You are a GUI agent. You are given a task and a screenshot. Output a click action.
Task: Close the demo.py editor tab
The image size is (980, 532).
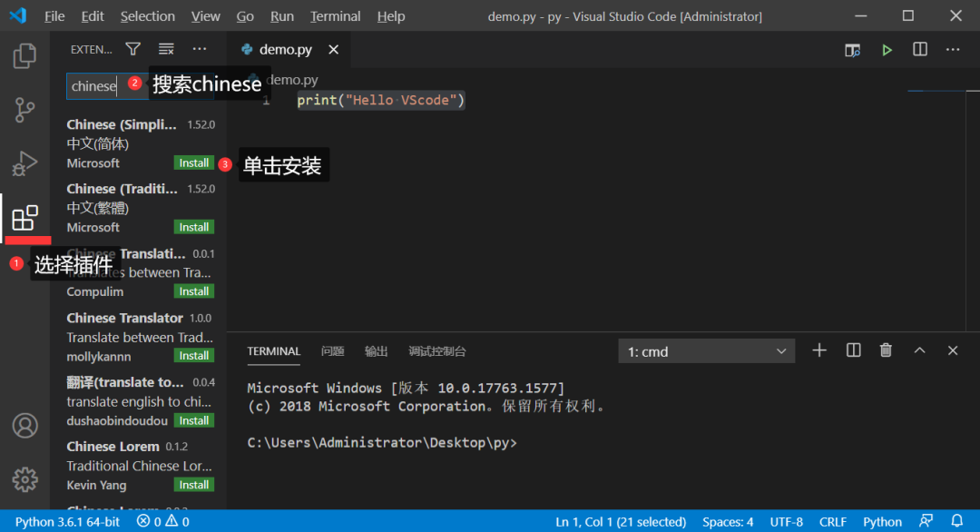point(334,49)
